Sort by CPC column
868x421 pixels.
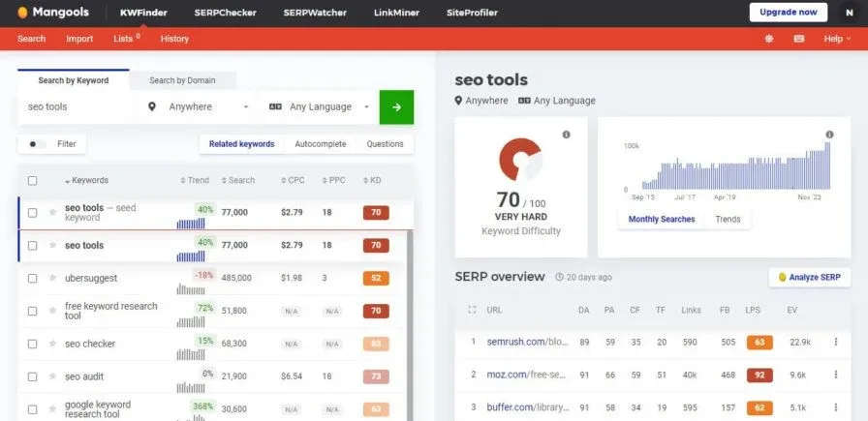coord(293,180)
